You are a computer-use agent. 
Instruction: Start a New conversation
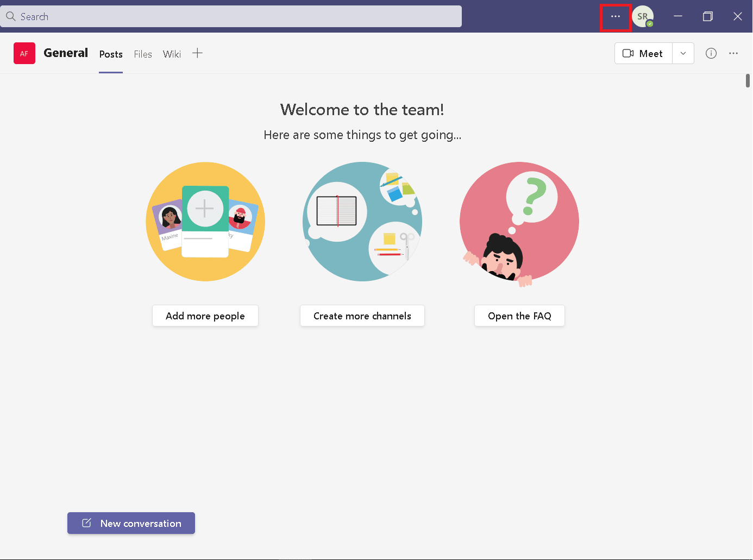[131, 523]
